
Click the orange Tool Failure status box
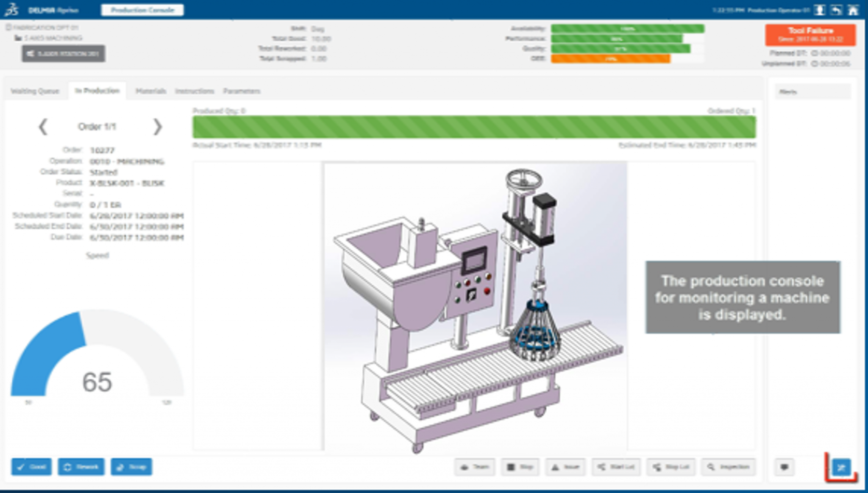point(810,35)
